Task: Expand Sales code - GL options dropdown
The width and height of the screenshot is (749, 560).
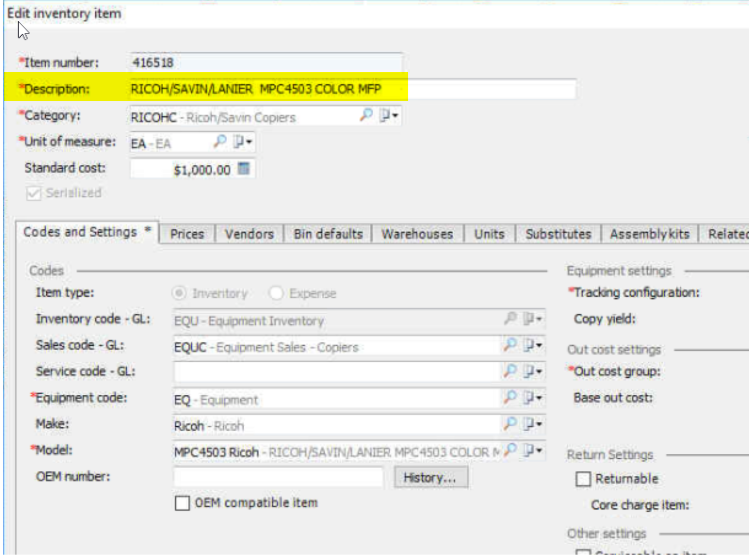Action: click(533, 345)
